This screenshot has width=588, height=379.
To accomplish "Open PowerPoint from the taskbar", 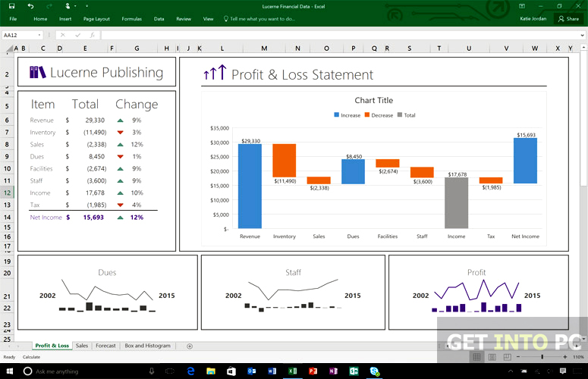I will (313, 371).
